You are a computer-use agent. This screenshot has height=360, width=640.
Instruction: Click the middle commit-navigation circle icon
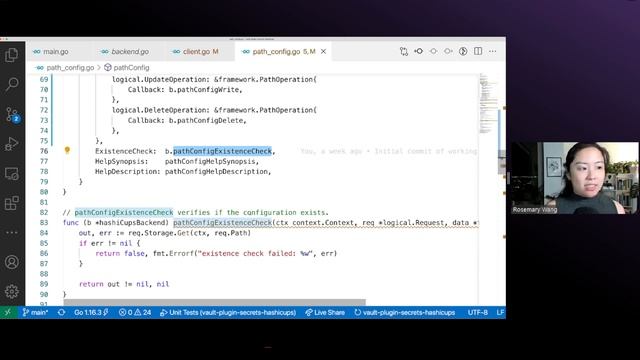click(x=433, y=51)
